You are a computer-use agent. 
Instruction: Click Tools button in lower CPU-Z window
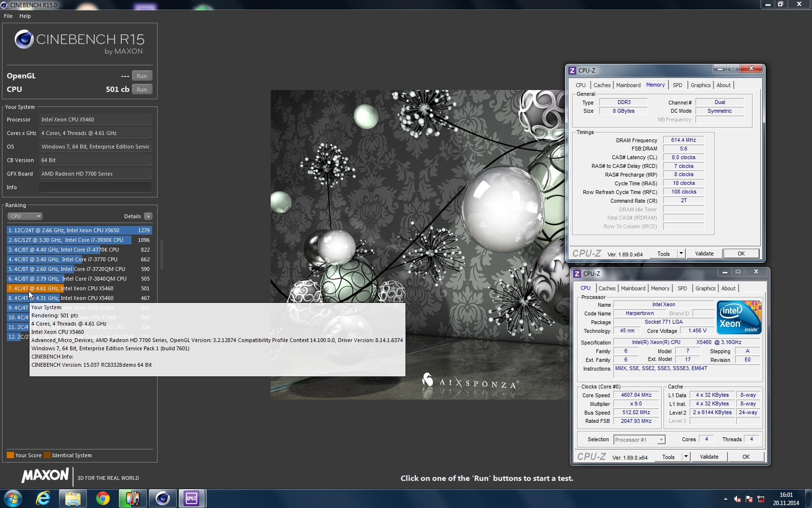click(668, 457)
